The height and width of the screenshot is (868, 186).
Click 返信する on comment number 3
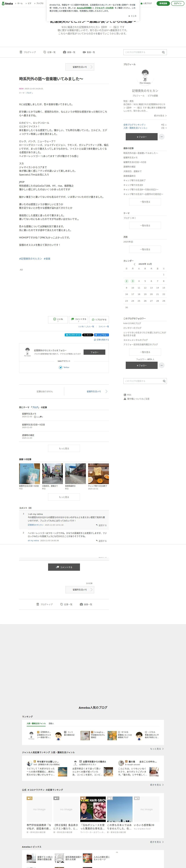point(101,525)
